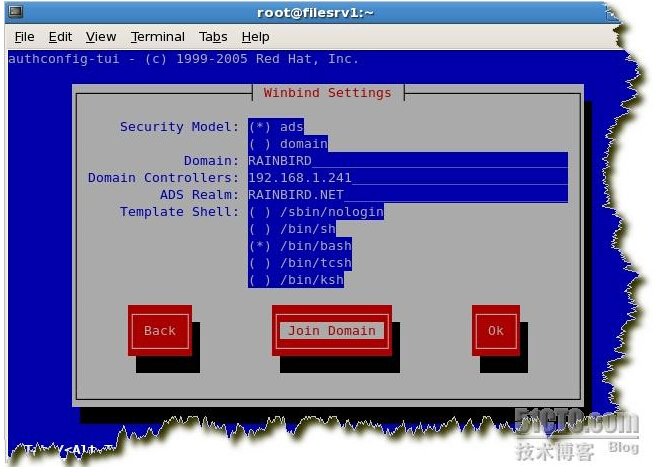Click the Back button
Viewport: 660px width, 467px height.
point(160,331)
